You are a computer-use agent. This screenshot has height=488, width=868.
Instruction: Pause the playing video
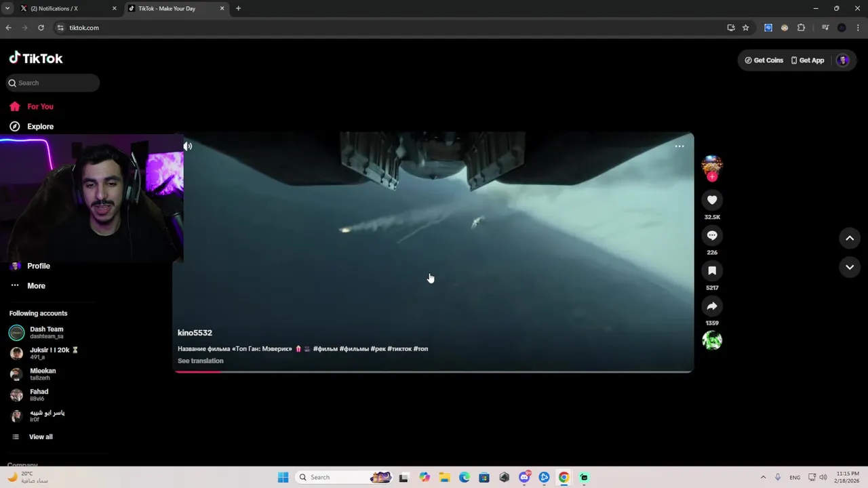[x=434, y=252]
